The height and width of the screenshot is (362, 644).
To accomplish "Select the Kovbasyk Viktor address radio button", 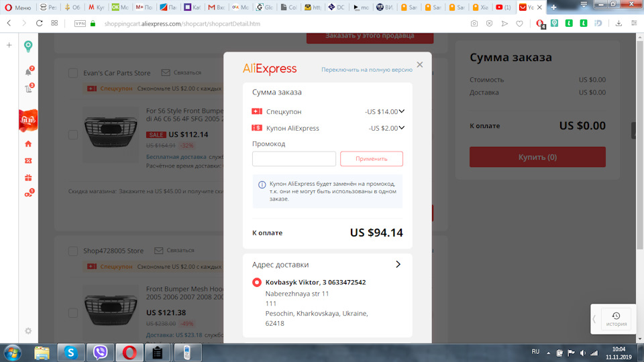I will tap(257, 282).
